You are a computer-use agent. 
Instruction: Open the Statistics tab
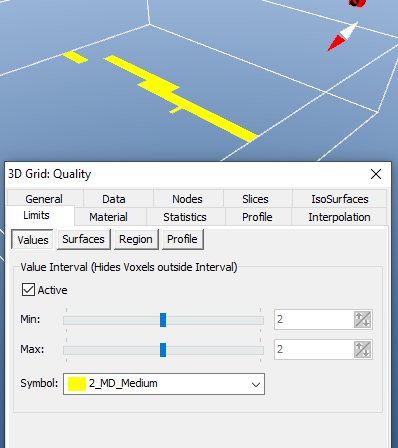pos(185,217)
